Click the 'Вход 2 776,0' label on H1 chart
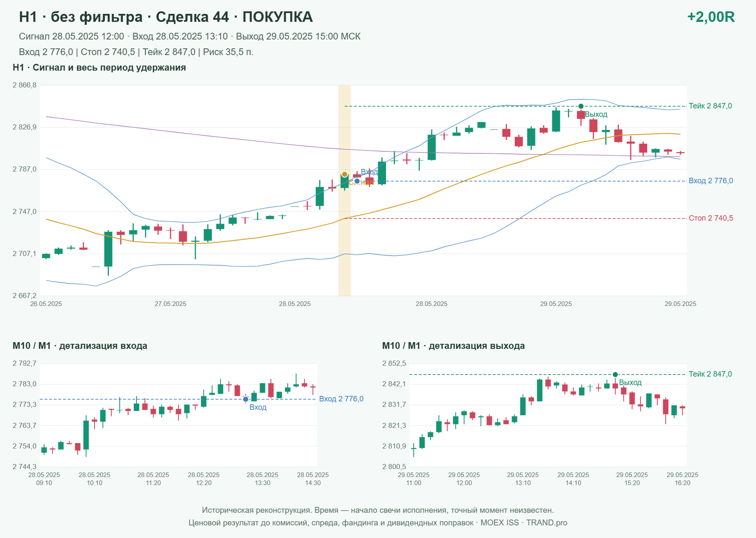This screenshot has height=538, width=756. [x=711, y=181]
